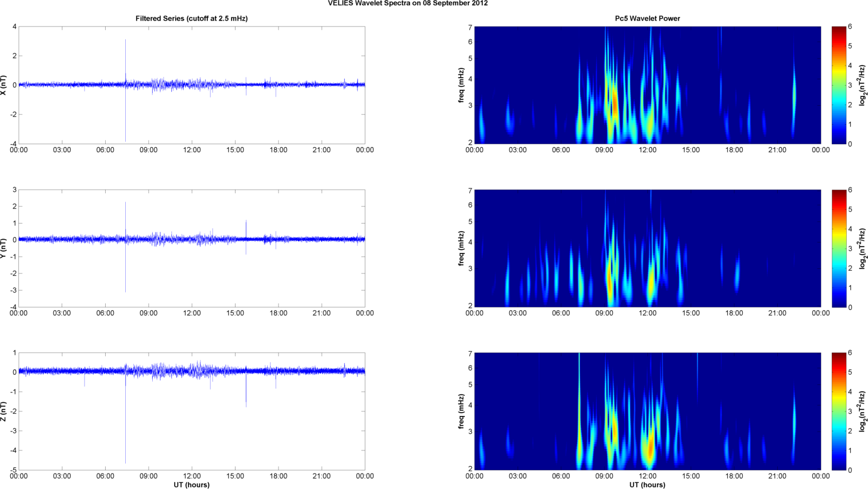
Task: Click the log2(nT²/Hz) label beside the top color bar
Action: pos(862,85)
